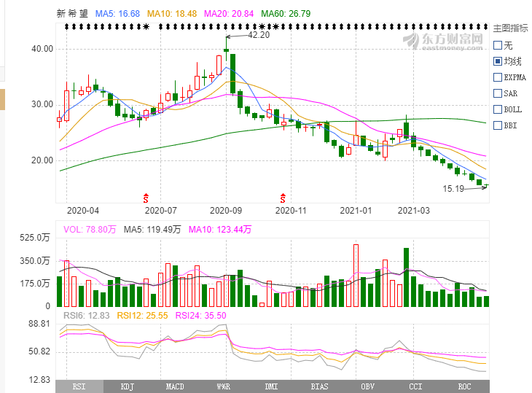Switch to the MACD indicator tab
This screenshot has width=532, height=393.
tap(175, 386)
